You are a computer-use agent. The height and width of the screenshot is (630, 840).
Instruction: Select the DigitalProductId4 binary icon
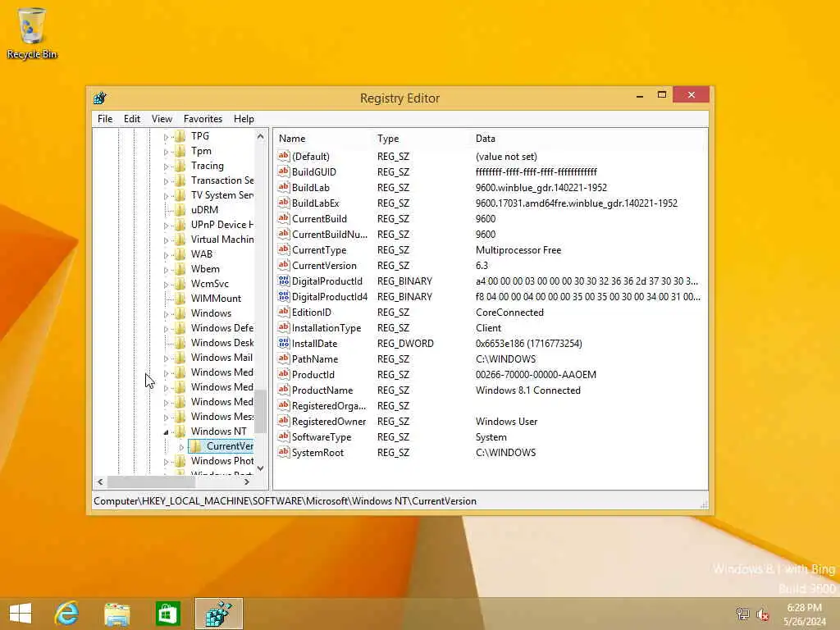pos(283,295)
